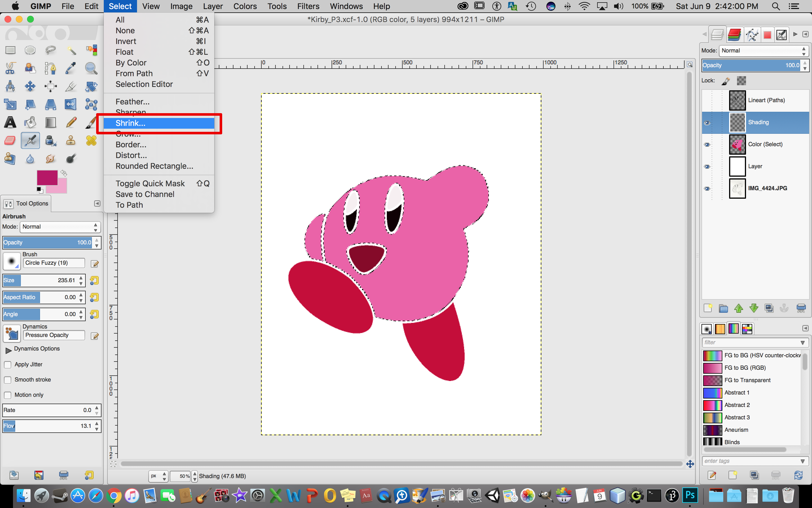Select the Crop tool
The height and width of the screenshot is (508, 812).
[71, 86]
